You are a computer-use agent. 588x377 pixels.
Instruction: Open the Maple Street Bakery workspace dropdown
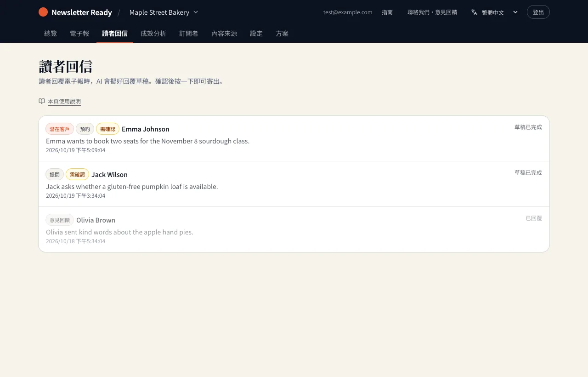[x=164, y=12]
